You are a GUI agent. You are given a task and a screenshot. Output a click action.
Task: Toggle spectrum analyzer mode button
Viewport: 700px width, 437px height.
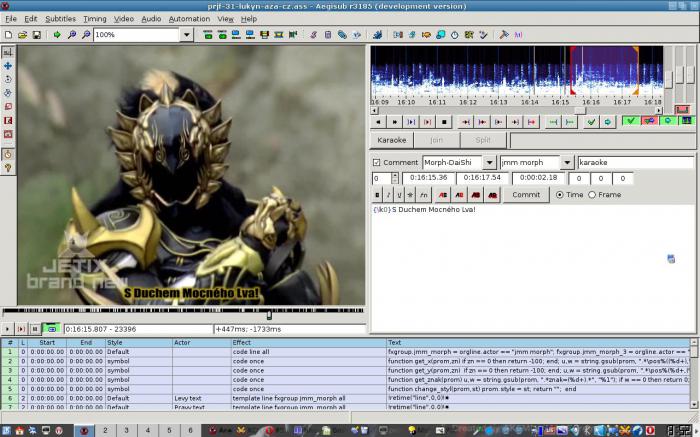point(687,121)
